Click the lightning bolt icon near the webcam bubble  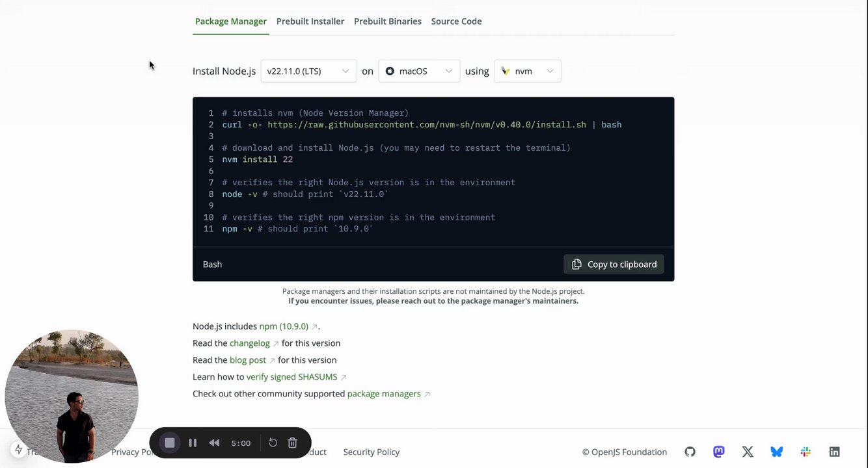click(18, 449)
